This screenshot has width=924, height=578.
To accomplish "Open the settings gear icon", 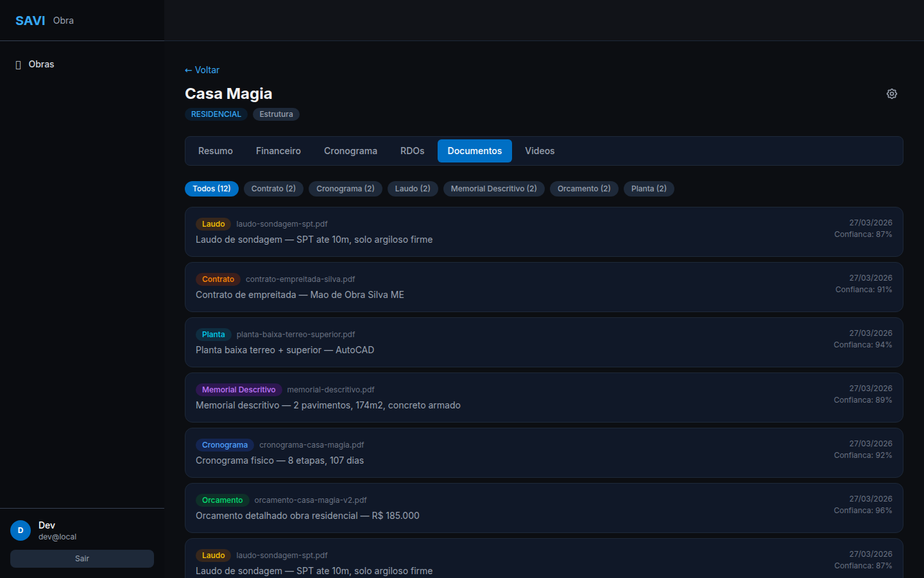I will pyautogui.click(x=891, y=94).
